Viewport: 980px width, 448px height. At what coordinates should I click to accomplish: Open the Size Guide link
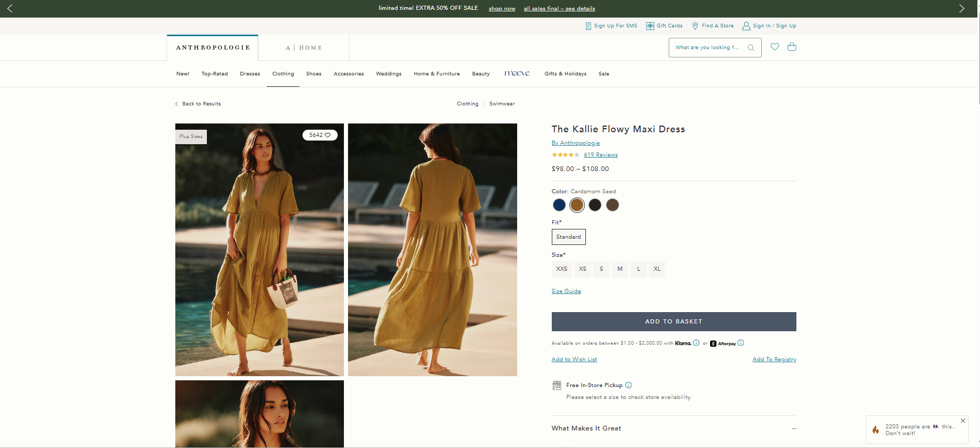[566, 291]
